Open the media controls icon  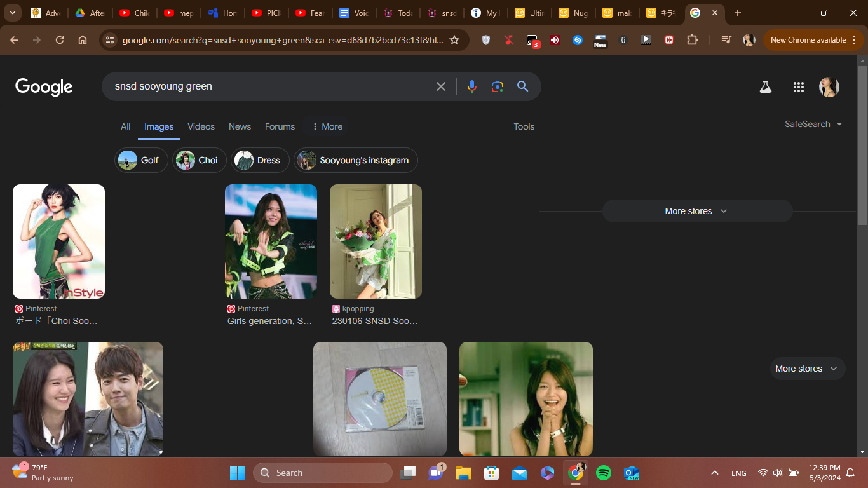point(726,40)
